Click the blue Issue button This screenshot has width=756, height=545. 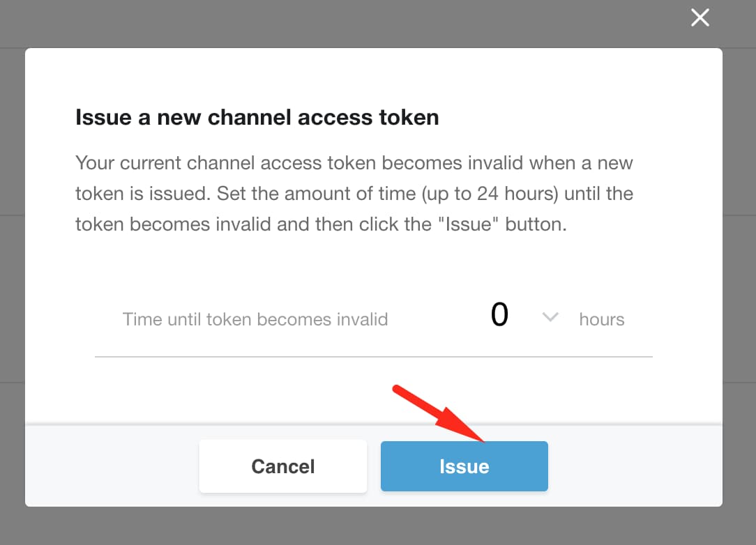click(x=464, y=466)
